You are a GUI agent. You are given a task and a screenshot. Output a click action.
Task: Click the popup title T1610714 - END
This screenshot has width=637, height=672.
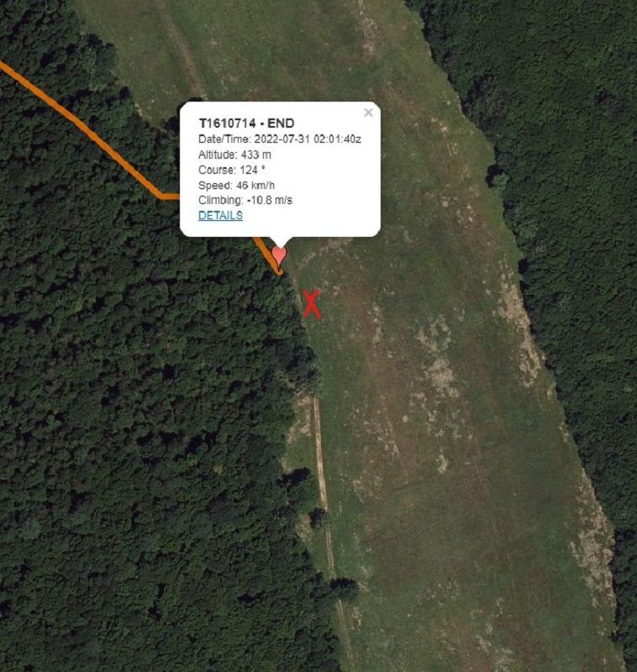coord(246,123)
